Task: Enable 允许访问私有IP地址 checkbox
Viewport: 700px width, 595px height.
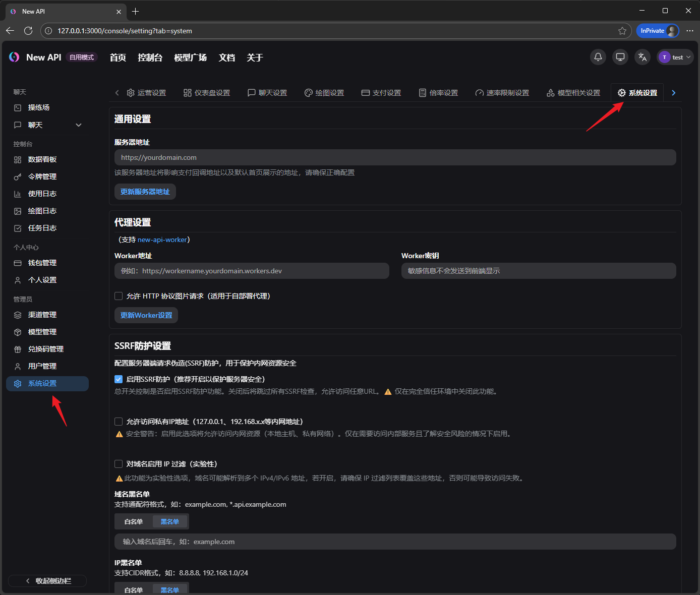Action: coord(119,422)
